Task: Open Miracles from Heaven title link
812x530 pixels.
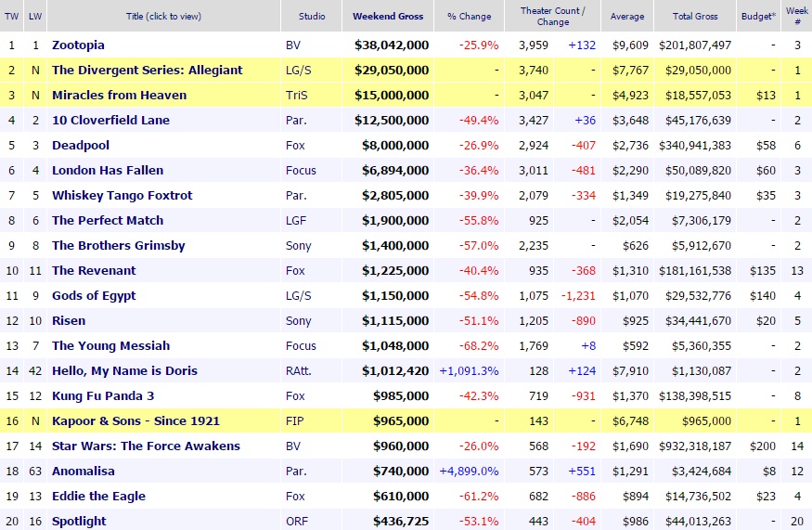Action: tap(119, 96)
